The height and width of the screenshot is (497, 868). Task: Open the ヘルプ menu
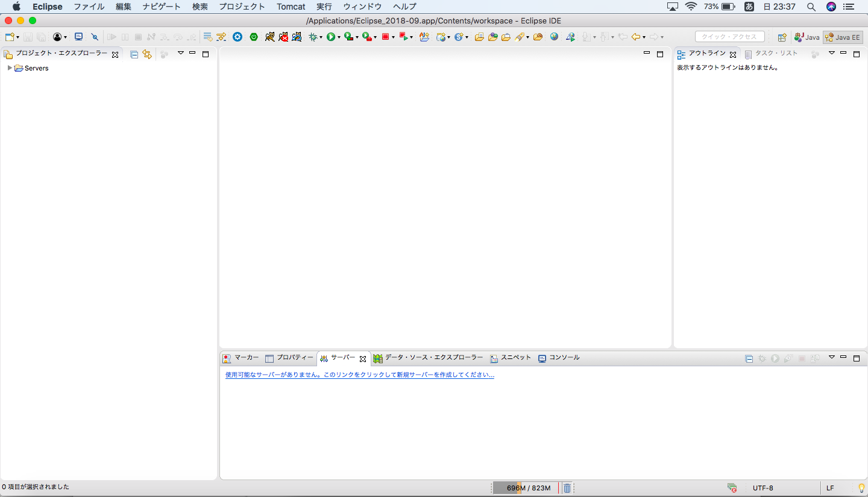[x=404, y=7]
